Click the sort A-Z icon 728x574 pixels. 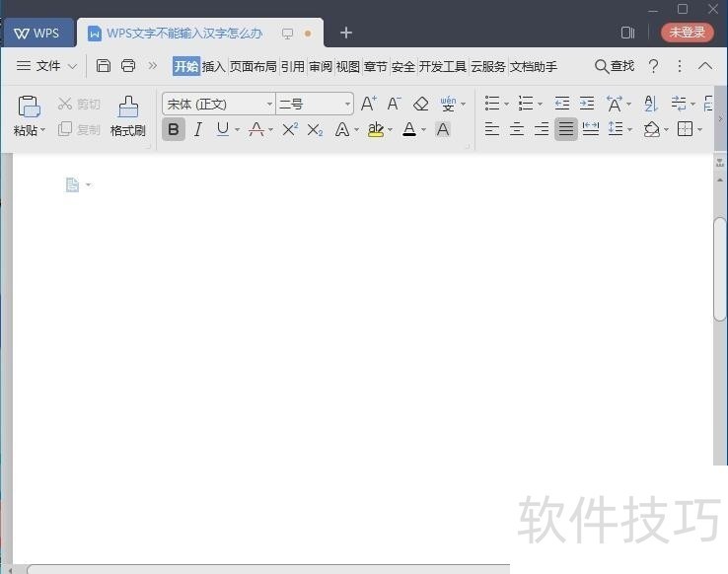click(651, 104)
